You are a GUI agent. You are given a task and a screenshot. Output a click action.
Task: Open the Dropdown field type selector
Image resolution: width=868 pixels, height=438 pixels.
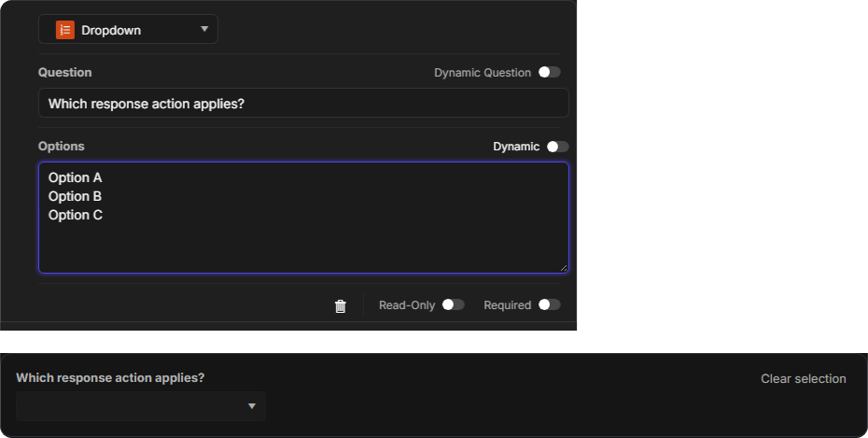click(128, 29)
